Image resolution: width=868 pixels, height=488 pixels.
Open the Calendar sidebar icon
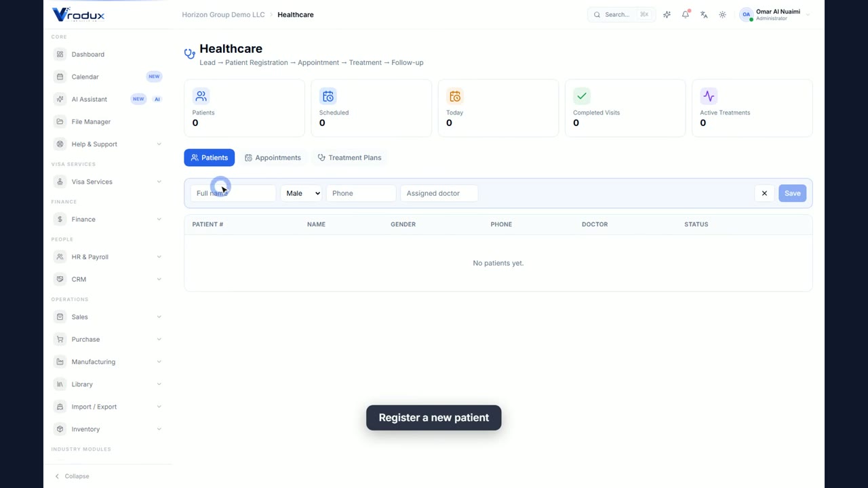click(x=60, y=77)
